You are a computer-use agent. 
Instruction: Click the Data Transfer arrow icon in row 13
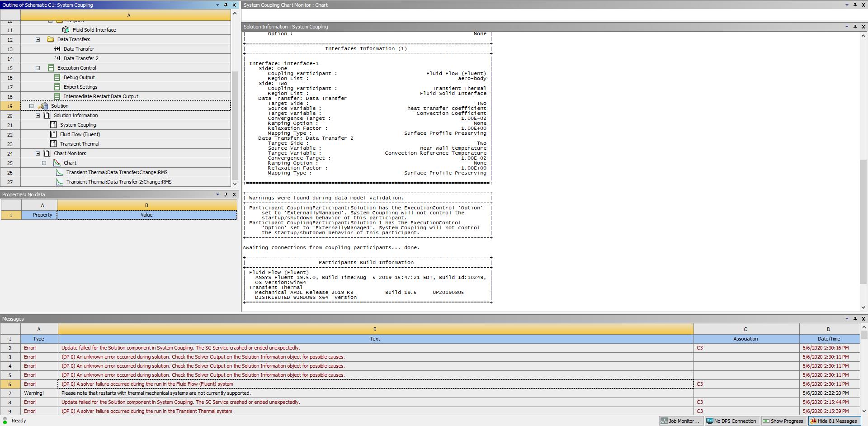[57, 49]
